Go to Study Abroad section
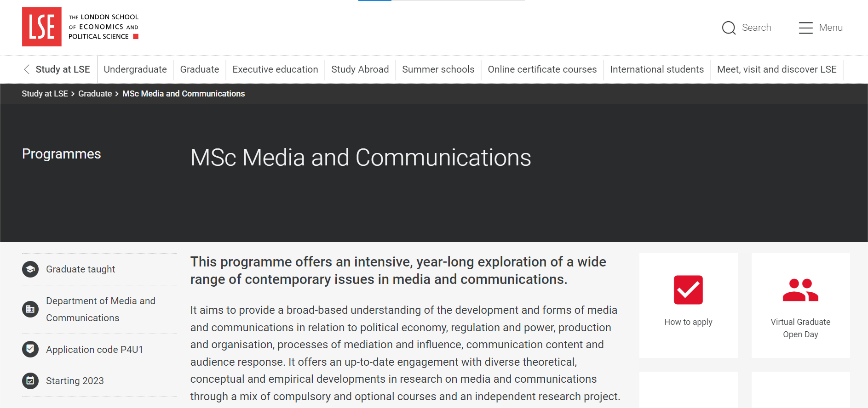Image resolution: width=868 pixels, height=408 pixels. pyautogui.click(x=360, y=69)
